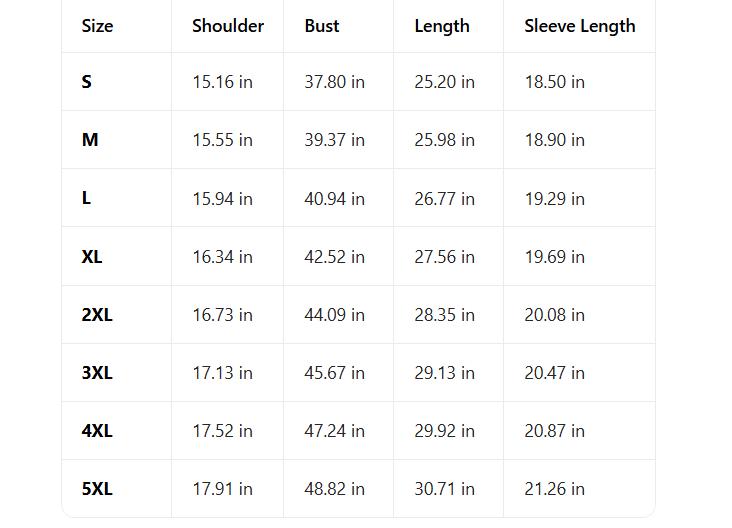The image size is (732, 528).
Task: Click the Bust column header
Action: pyautogui.click(x=322, y=26)
